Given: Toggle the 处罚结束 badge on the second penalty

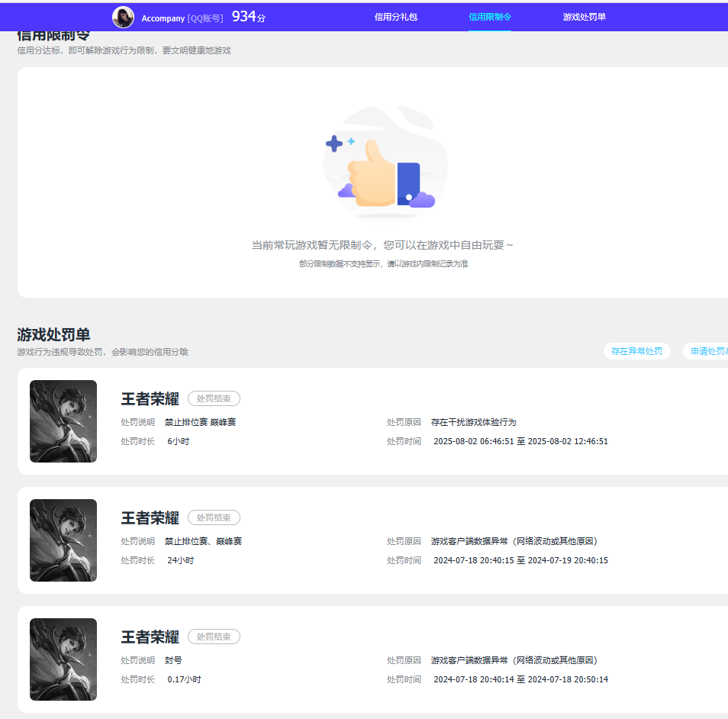Looking at the screenshot, I should click(214, 517).
